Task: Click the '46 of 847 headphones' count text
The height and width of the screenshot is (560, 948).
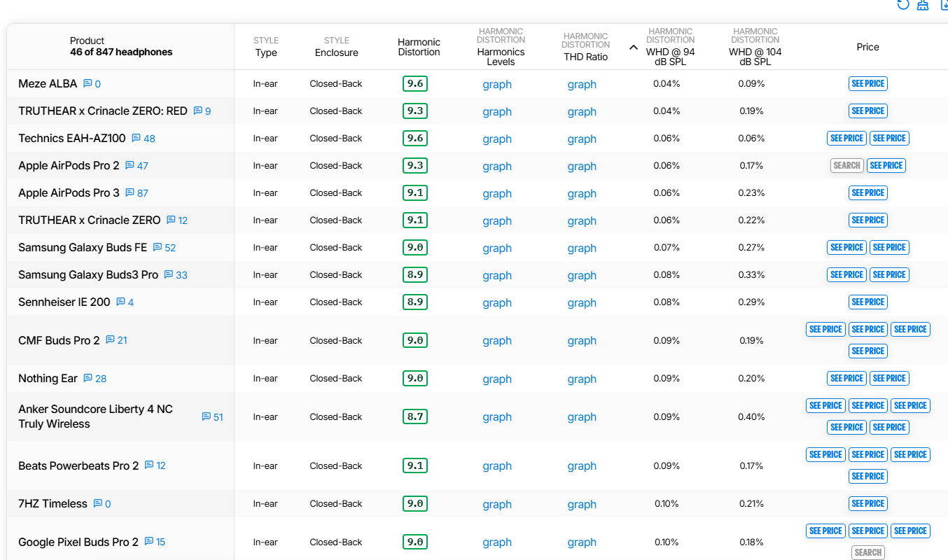Action: click(x=121, y=52)
